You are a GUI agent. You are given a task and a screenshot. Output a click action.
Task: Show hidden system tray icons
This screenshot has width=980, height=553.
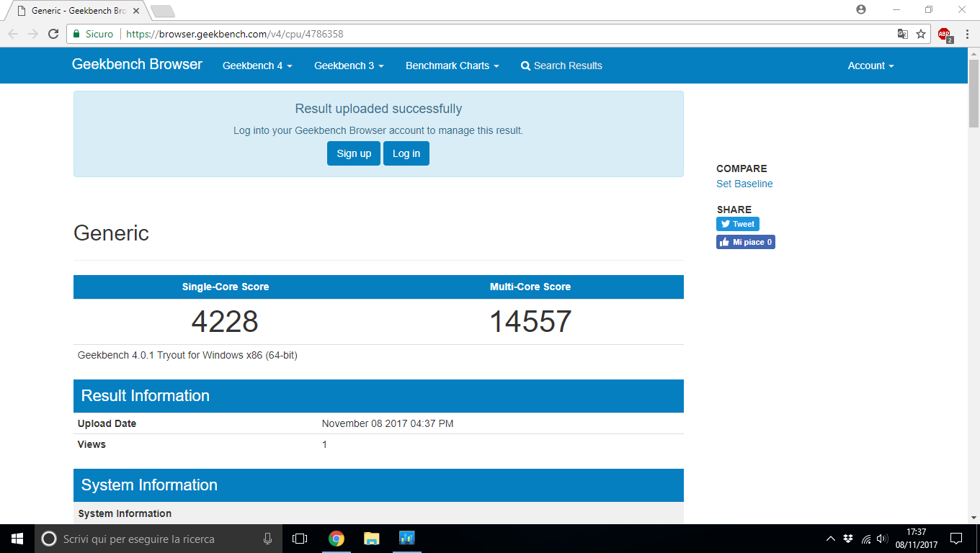coord(830,539)
